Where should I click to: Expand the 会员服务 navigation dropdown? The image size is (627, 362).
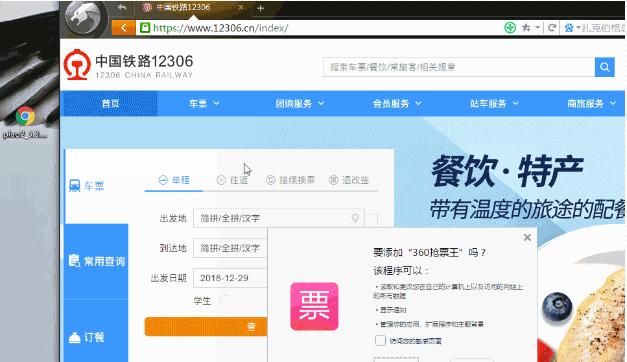click(x=397, y=104)
